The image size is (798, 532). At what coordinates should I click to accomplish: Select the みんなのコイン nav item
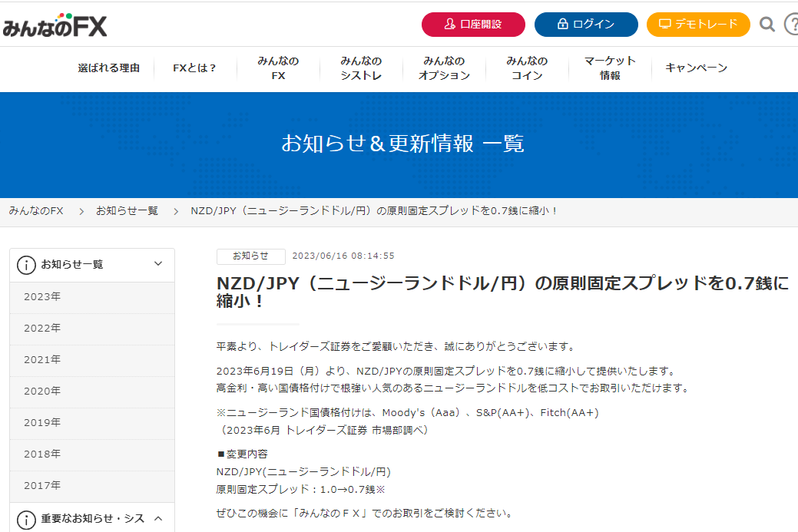[527, 68]
